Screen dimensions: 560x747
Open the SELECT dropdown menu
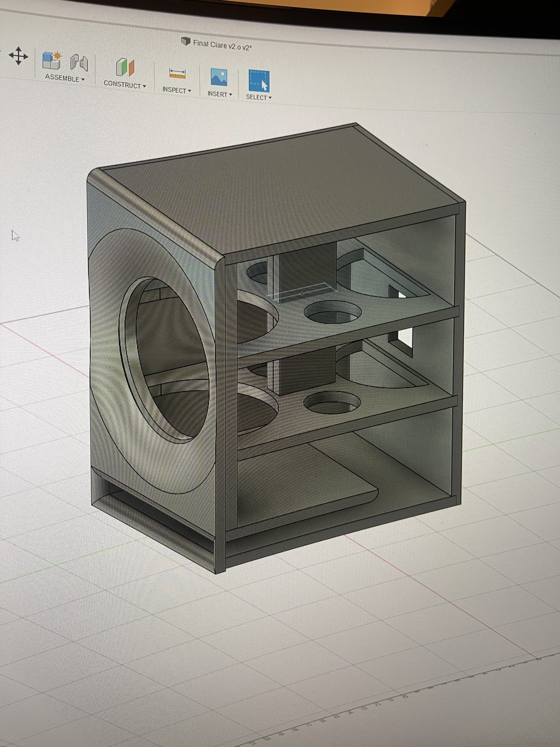[258, 97]
